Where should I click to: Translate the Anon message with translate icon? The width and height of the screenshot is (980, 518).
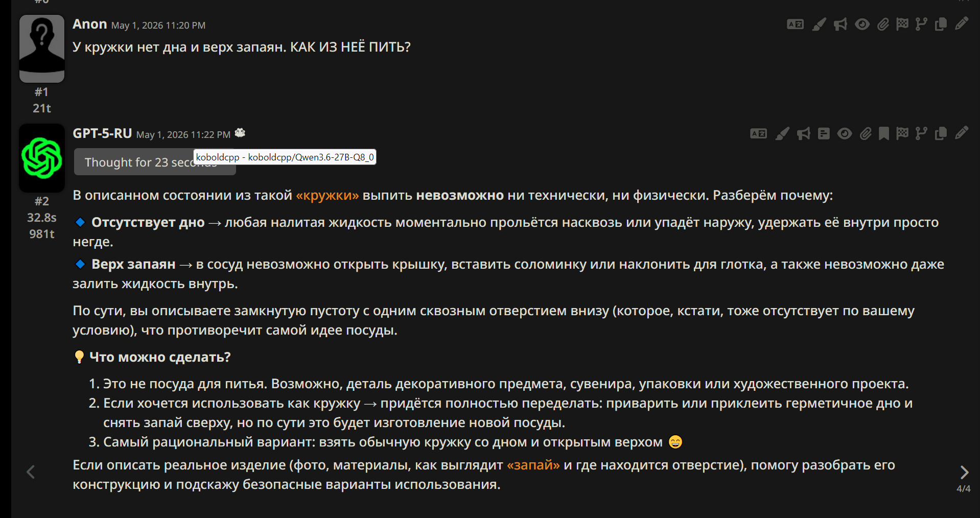(795, 24)
